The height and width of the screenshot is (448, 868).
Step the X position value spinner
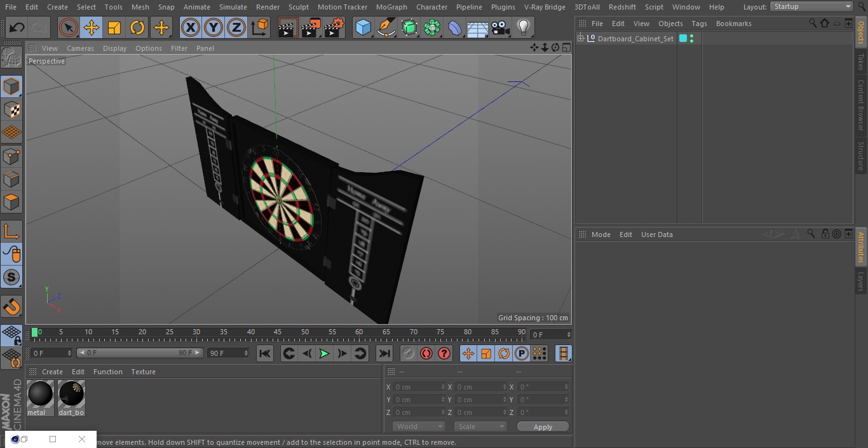click(443, 387)
